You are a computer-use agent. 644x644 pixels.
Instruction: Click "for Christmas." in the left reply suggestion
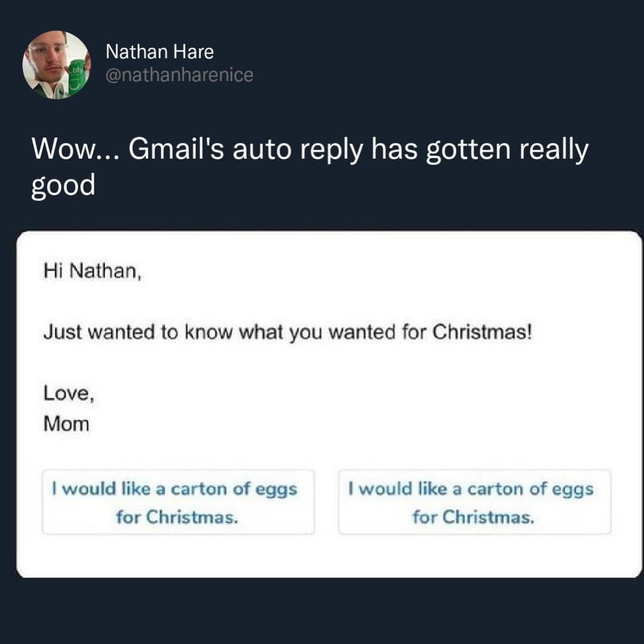tap(178, 516)
